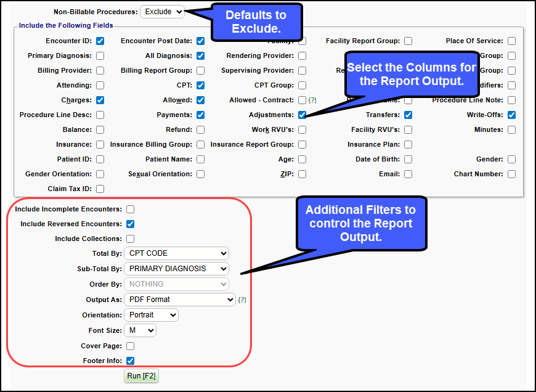Check the Include Collections checkbox
Screen dimensions: 536x392
(x=130, y=239)
